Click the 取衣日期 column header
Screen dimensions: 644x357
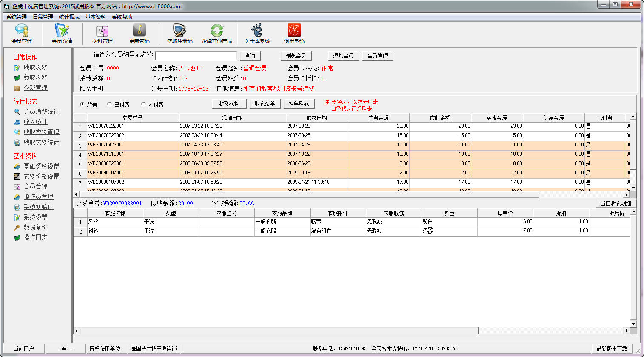point(317,118)
